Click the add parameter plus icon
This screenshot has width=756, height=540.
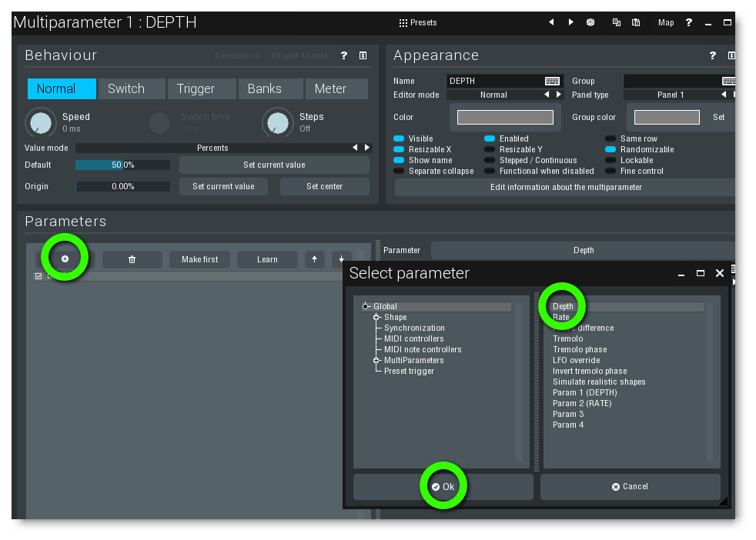65,259
